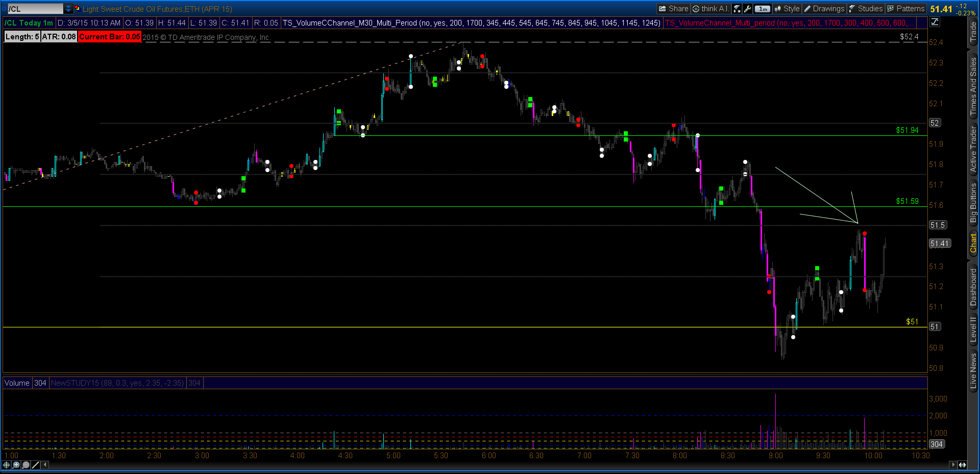Viewport: 980px width, 474px height.
Task: Click the D: 3/5/15 10:13 AM value
Action: pyautogui.click(x=89, y=23)
